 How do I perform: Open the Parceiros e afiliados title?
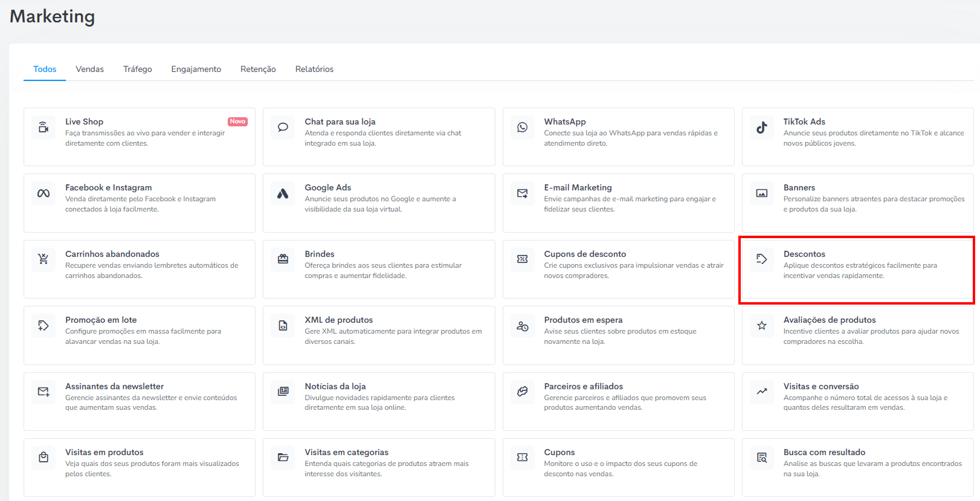point(584,386)
